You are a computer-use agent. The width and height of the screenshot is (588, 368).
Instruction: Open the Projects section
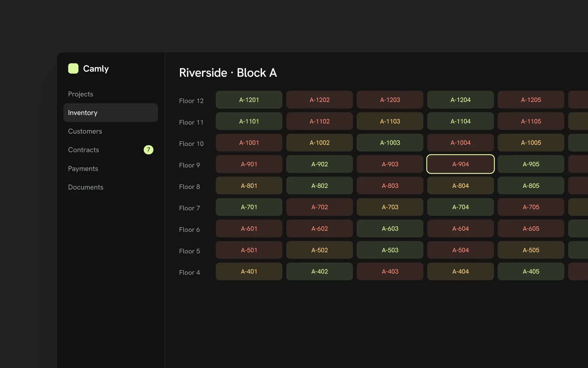tap(111, 94)
